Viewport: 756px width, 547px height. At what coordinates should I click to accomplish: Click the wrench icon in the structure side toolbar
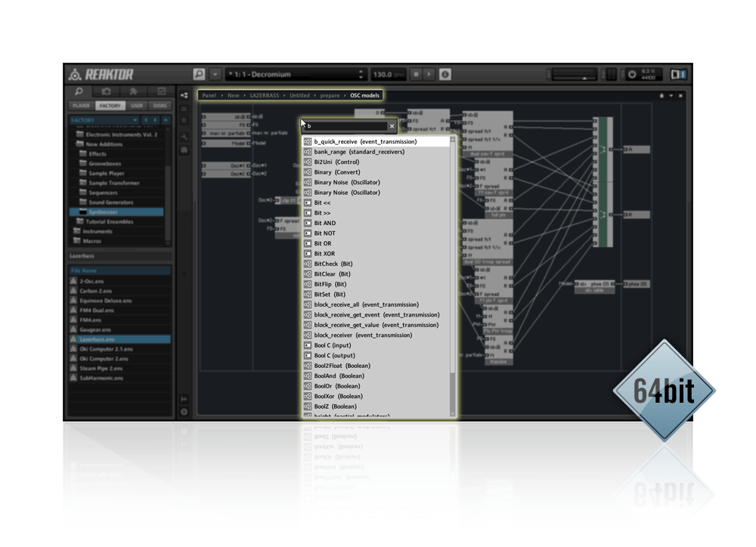tap(184, 136)
